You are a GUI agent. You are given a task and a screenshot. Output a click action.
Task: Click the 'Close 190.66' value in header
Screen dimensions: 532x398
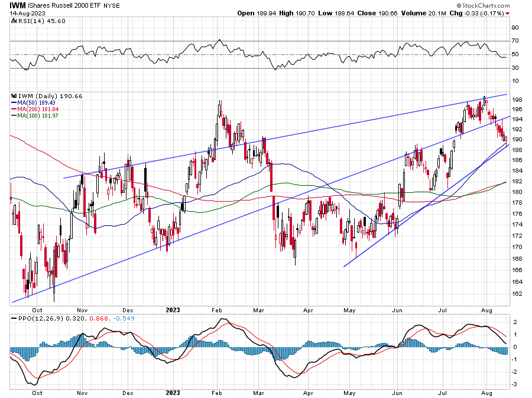[x=377, y=13]
